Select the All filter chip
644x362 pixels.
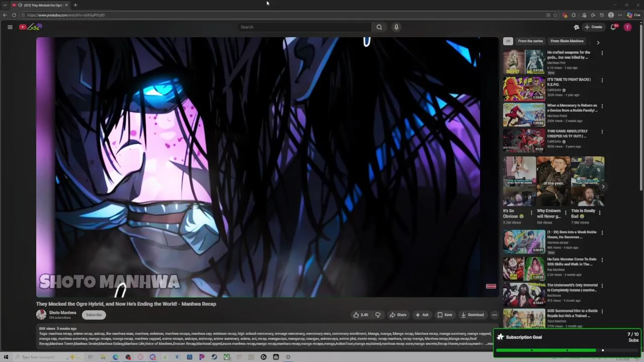pyautogui.click(x=508, y=41)
